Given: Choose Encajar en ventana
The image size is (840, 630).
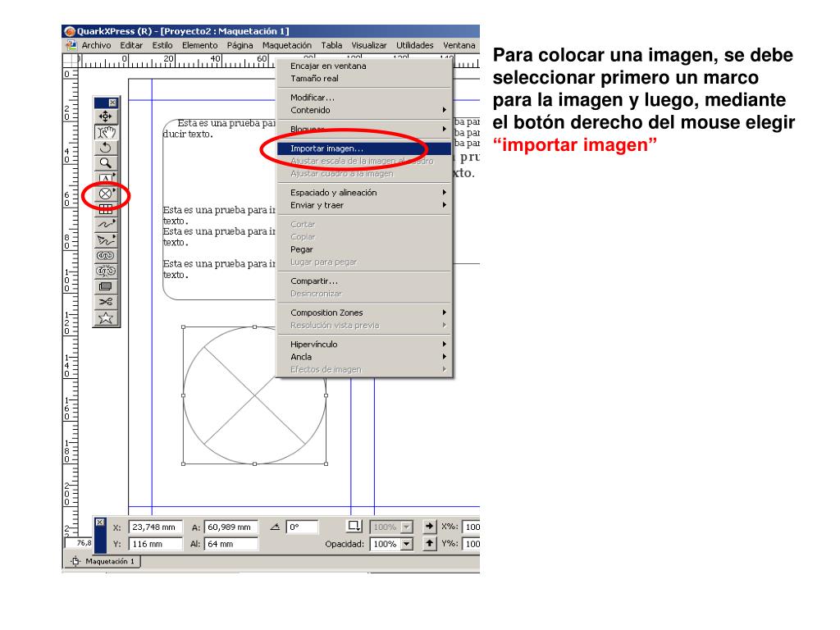Looking at the screenshot, I should point(364,66).
